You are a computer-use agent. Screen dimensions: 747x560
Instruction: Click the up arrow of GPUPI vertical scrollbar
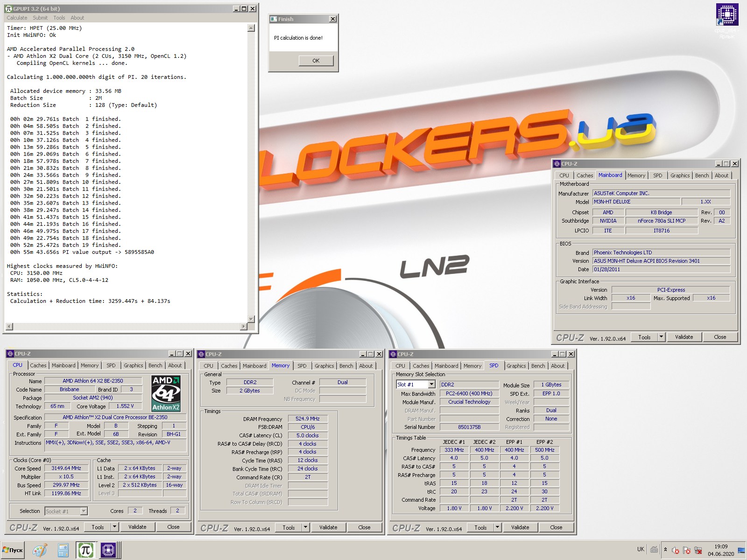(x=251, y=28)
